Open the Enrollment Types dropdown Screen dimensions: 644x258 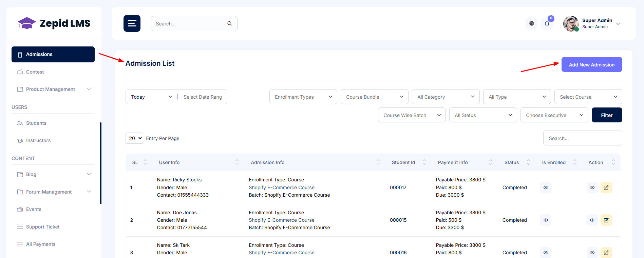pos(303,97)
